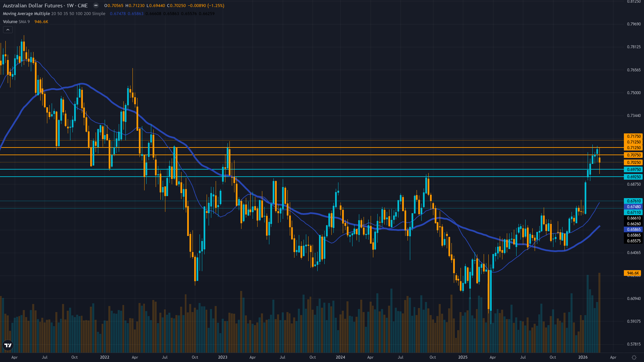Viewport: 644px width, 362px height.
Task: Click the Australian Dollar Futures symbol title
Action: tap(33, 5)
